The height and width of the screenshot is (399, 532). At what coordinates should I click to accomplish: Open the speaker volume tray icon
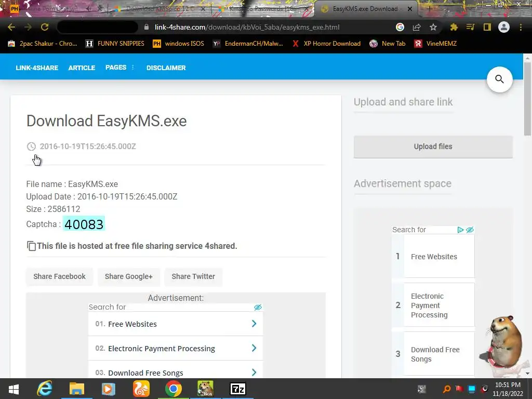(485, 389)
